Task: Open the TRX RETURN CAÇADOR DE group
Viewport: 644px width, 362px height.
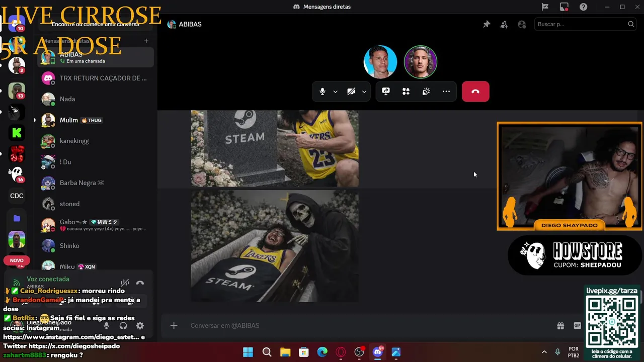Action: click(96, 78)
